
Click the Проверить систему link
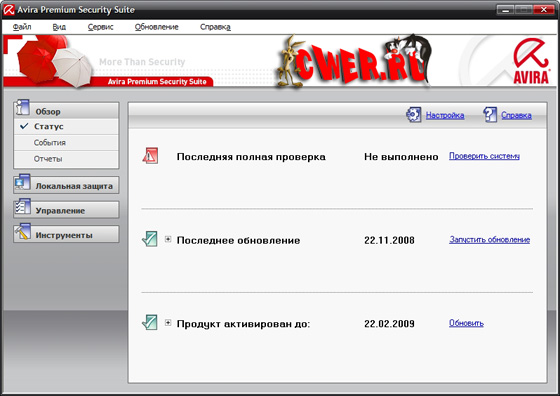[x=484, y=156]
